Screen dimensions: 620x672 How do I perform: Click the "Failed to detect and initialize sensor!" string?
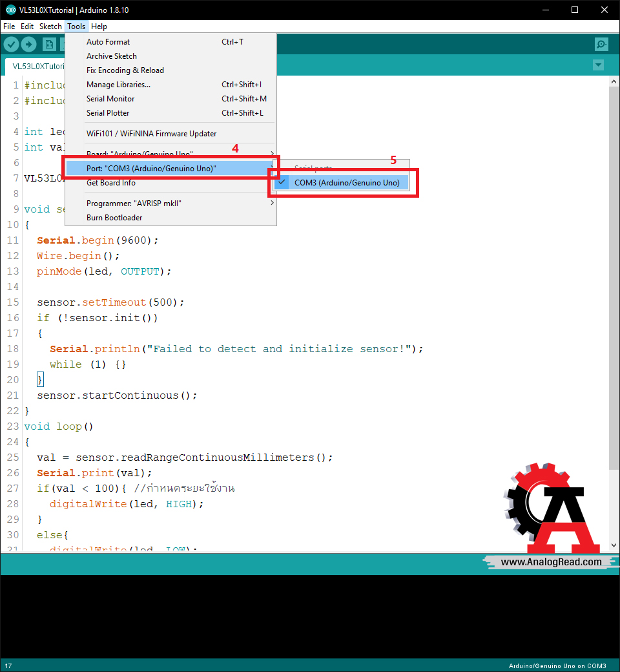click(280, 349)
